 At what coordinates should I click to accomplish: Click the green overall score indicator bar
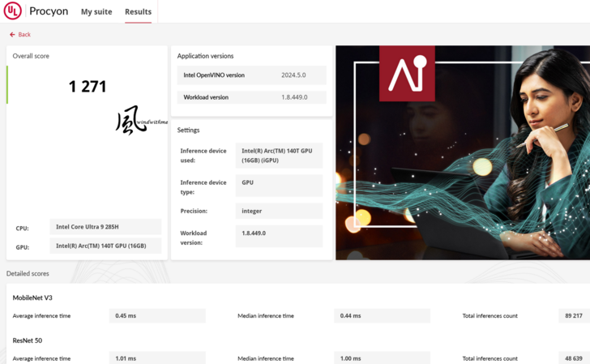tap(7, 84)
